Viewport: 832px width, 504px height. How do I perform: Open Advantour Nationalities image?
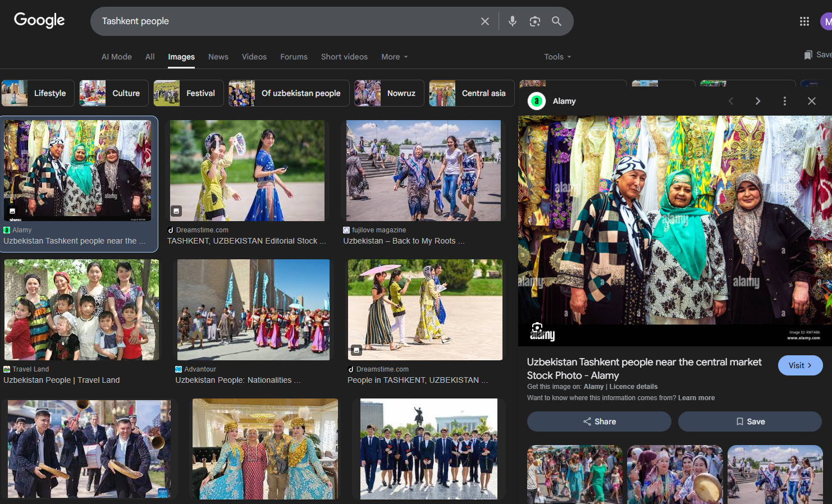pyautogui.click(x=254, y=310)
